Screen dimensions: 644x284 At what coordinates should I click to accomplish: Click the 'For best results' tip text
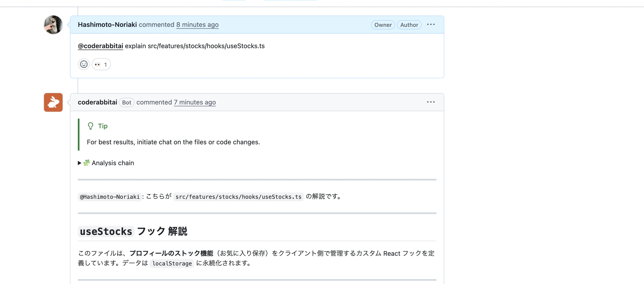pyautogui.click(x=173, y=142)
